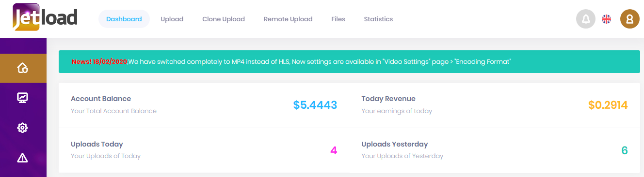Screen dimensions: 644x177
Task: Change language with the UK flag icon
Action: tap(606, 19)
